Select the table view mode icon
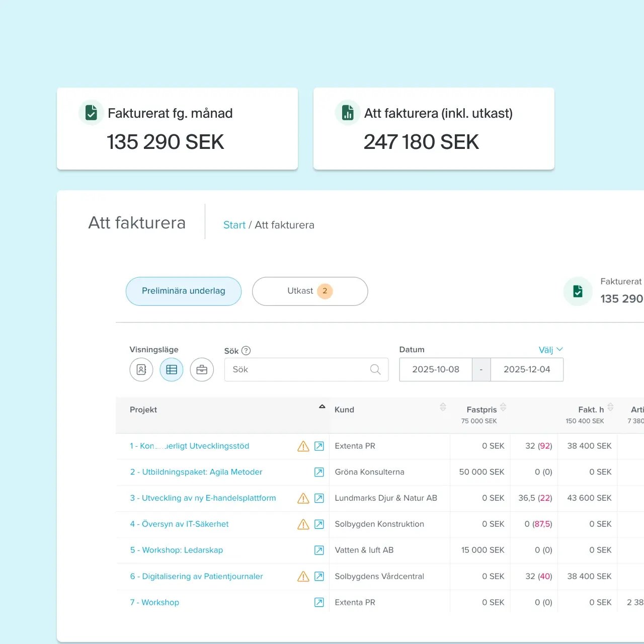The image size is (644, 644). (x=172, y=370)
